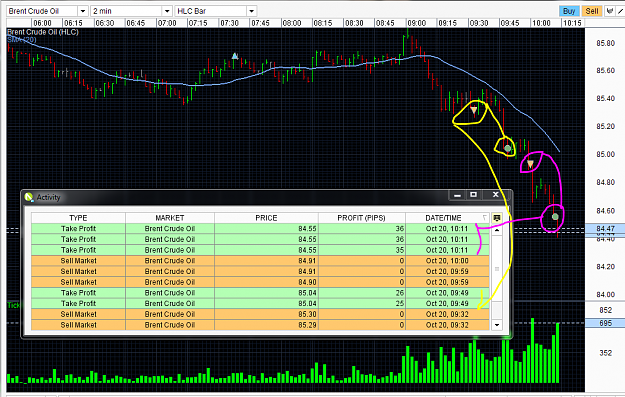Sort by the PROFIT (PIPS) column header
The image size is (625, 397).
click(362, 218)
